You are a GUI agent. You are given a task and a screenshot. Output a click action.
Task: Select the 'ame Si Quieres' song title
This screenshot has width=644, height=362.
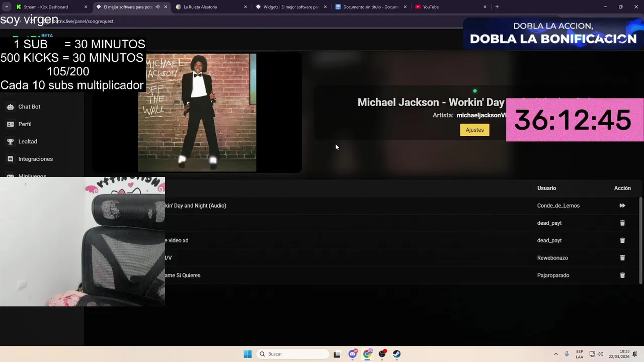click(x=183, y=275)
